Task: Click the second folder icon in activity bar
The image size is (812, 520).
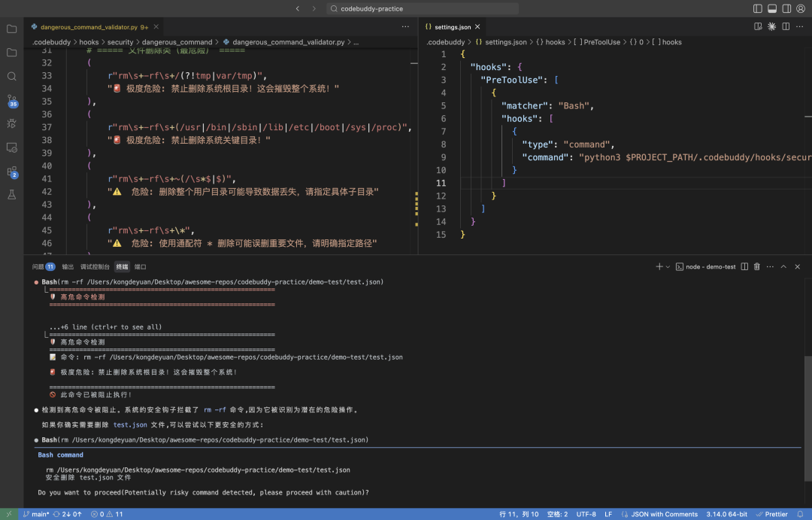Action: pyautogui.click(x=11, y=53)
